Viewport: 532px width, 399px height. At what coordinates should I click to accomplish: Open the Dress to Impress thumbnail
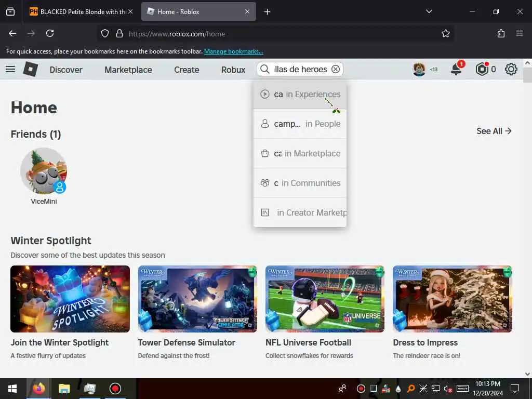point(453,299)
